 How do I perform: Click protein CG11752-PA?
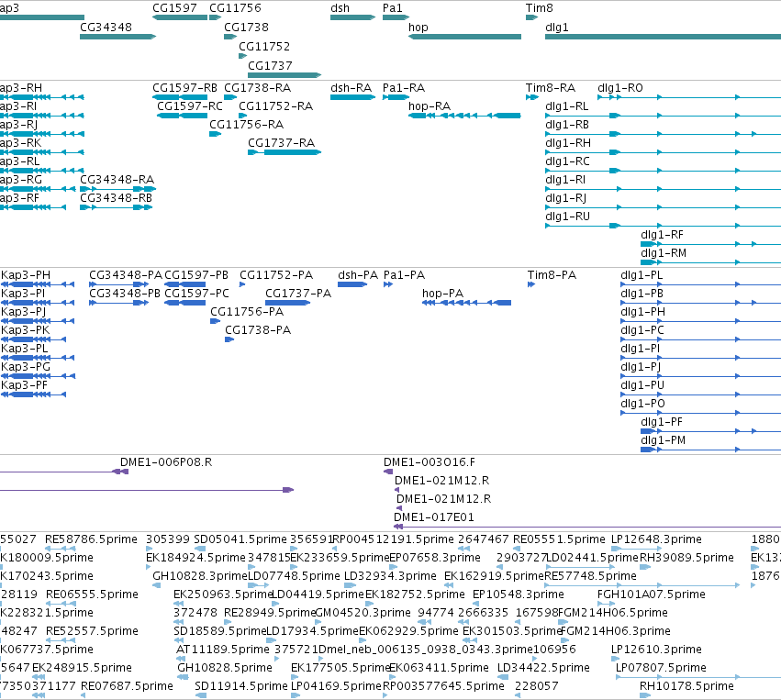coord(242,284)
